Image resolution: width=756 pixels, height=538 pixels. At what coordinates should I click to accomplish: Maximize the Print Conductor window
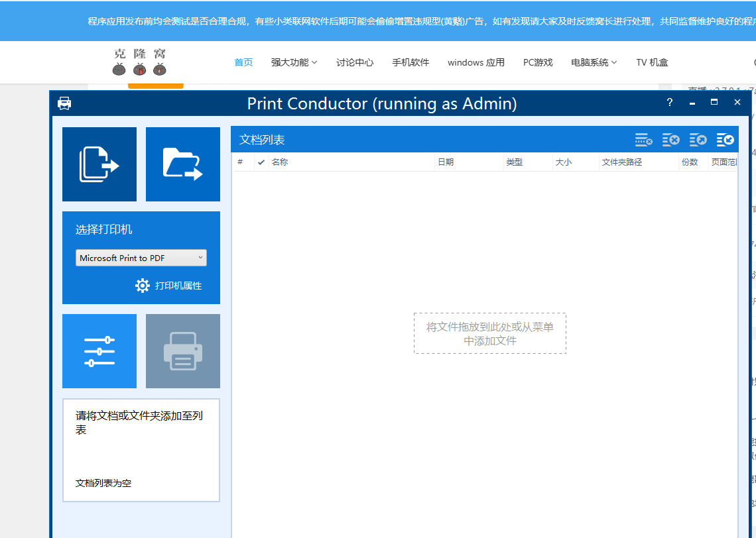click(x=714, y=102)
